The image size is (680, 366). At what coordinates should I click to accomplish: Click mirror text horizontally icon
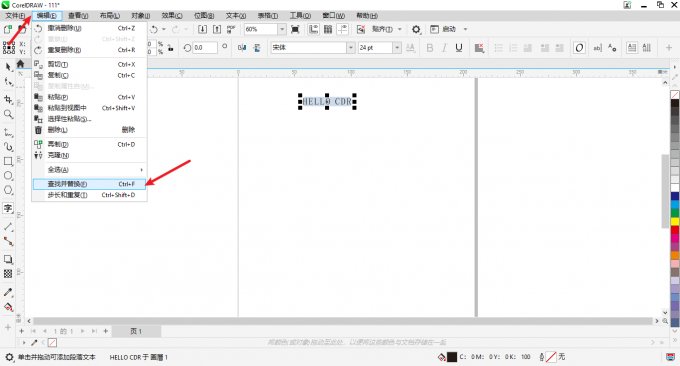coord(242,47)
